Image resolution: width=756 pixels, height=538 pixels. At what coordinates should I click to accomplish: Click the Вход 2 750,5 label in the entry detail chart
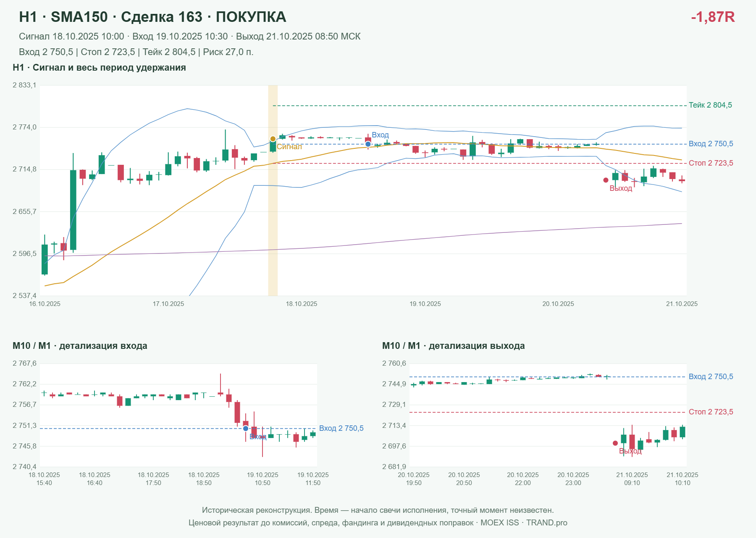pos(341,428)
